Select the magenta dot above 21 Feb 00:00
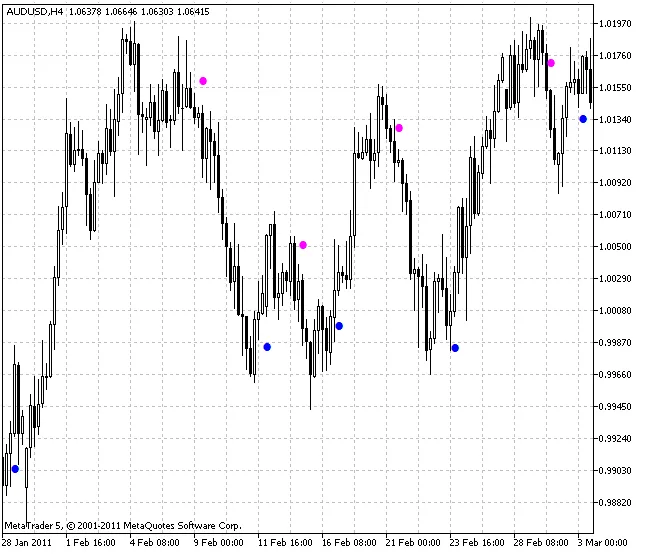 (x=399, y=128)
